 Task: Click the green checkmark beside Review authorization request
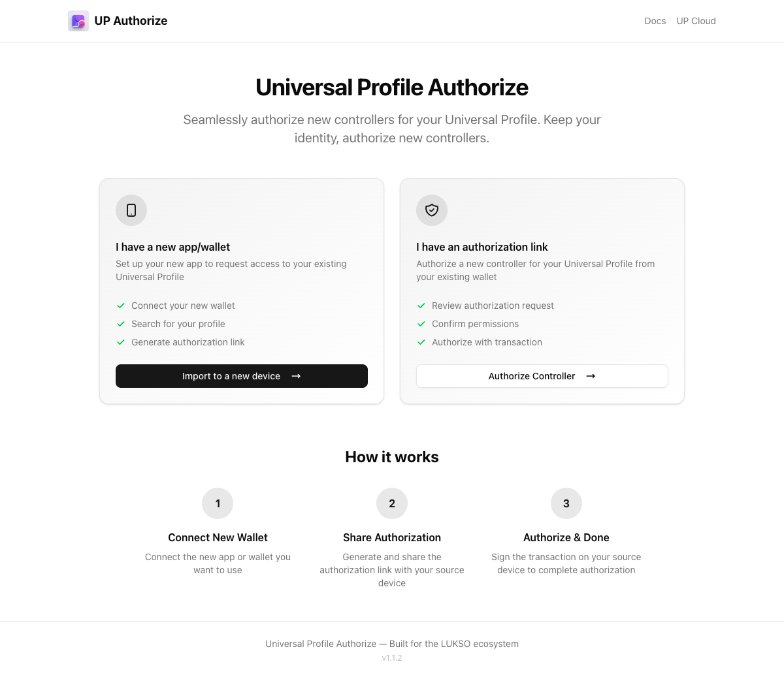[421, 306]
